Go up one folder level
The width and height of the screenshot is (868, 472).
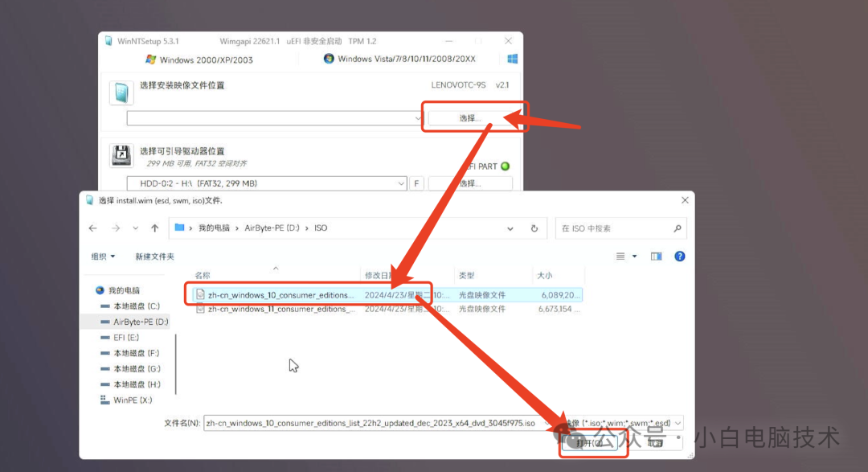coord(155,228)
